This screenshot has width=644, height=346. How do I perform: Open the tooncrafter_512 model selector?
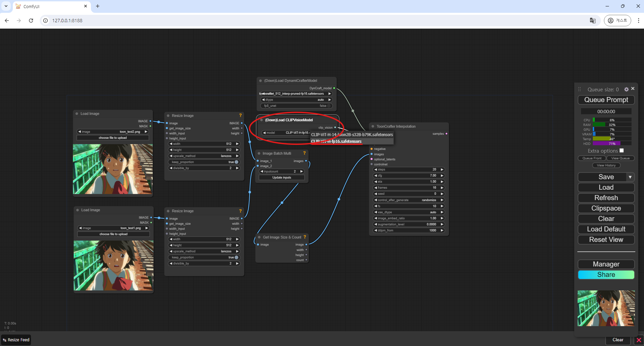click(296, 94)
